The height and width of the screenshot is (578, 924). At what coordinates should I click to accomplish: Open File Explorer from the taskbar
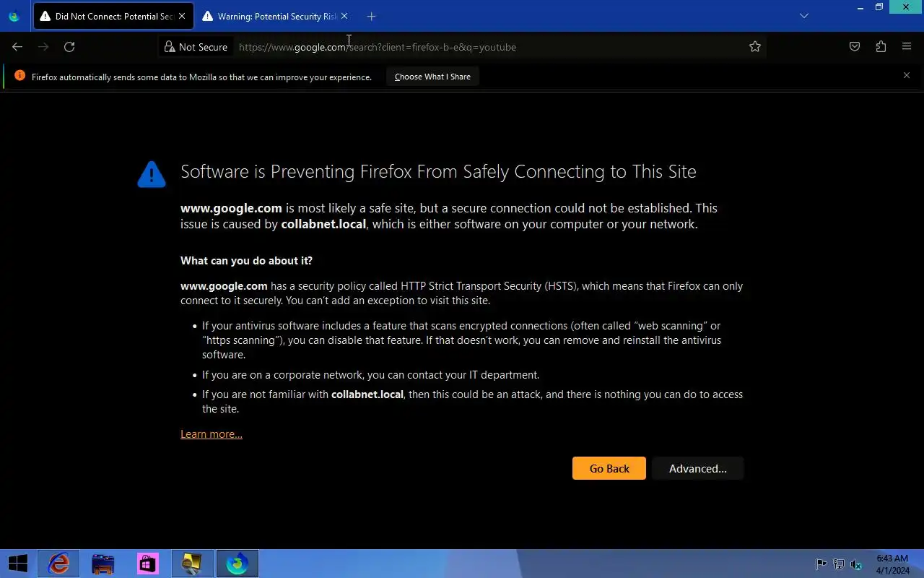pyautogui.click(x=103, y=564)
